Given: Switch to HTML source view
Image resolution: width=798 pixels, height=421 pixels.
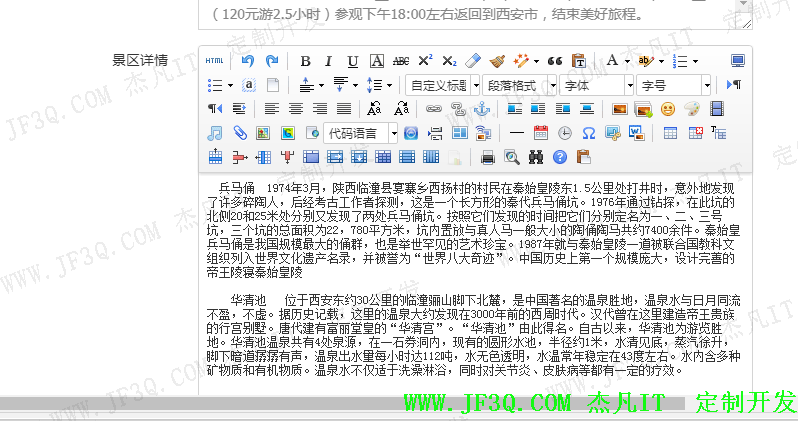Looking at the screenshot, I should (214, 61).
